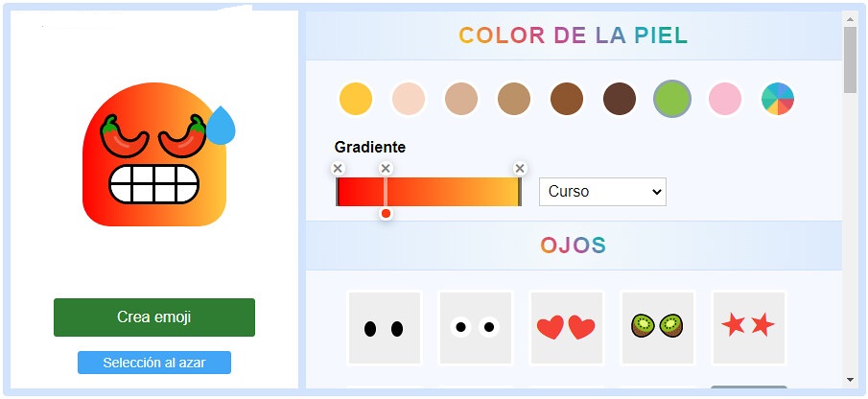Select the yellow skin color
This screenshot has height=399, width=868.
[x=355, y=98]
